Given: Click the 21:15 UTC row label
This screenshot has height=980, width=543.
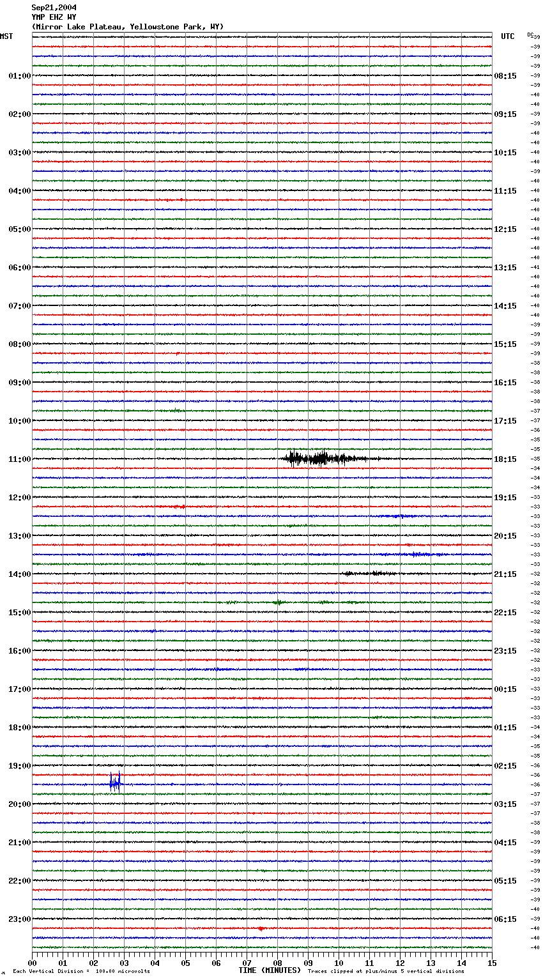Looking at the screenshot, I should (x=505, y=574).
